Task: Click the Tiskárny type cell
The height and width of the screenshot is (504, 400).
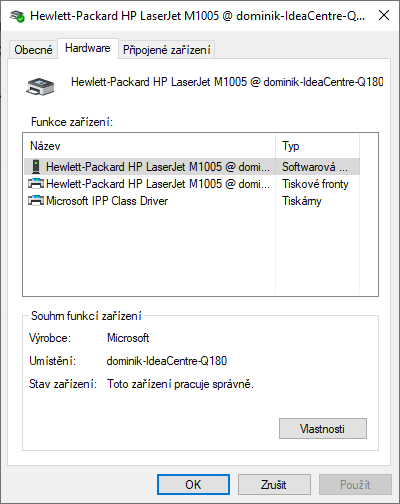Action: pyautogui.click(x=302, y=201)
